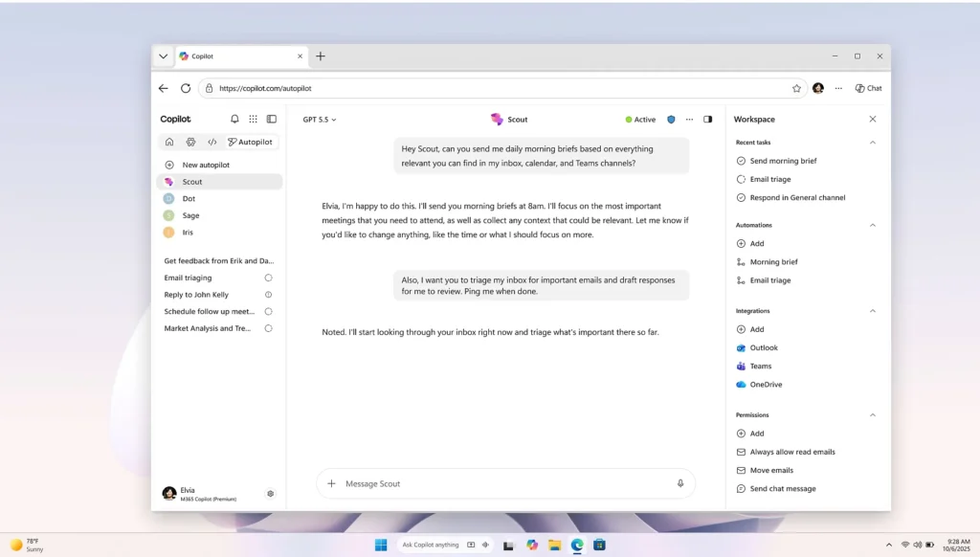Open the Email triaging conversation
Viewport: 980px width, 557px height.
coord(189,278)
